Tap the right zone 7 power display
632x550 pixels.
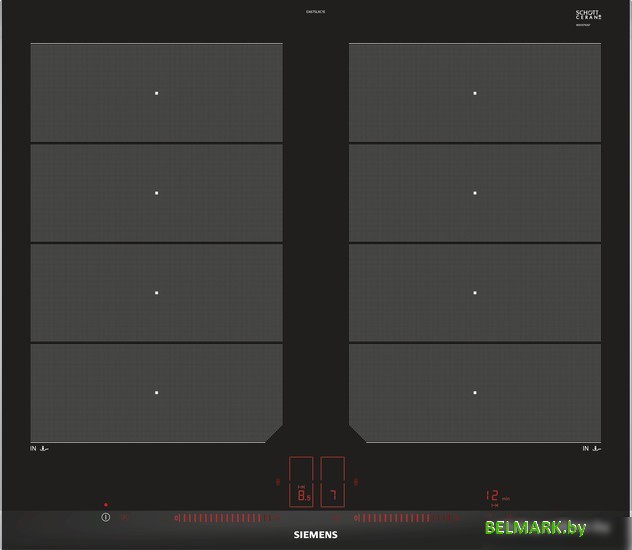click(333, 496)
